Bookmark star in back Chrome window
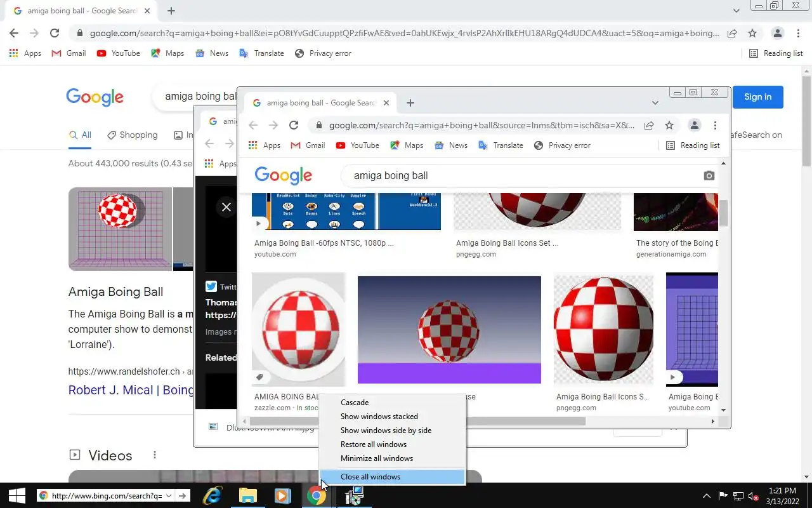Screen dimensions: 812x508 (752, 33)
